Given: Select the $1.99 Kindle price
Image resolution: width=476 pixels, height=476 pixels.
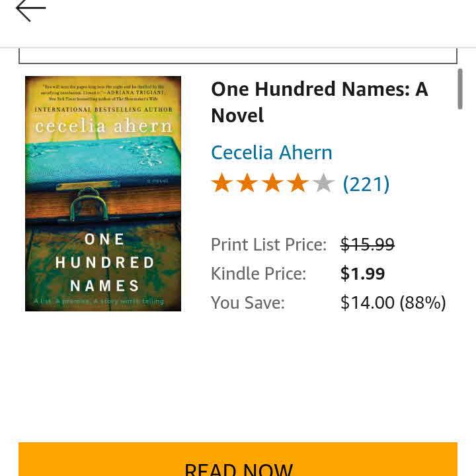Looking at the screenshot, I should pyautogui.click(x=362, y=274).
